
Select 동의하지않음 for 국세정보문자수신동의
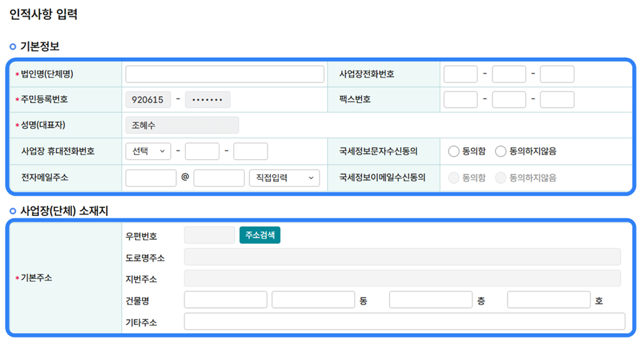click(501, 151)
